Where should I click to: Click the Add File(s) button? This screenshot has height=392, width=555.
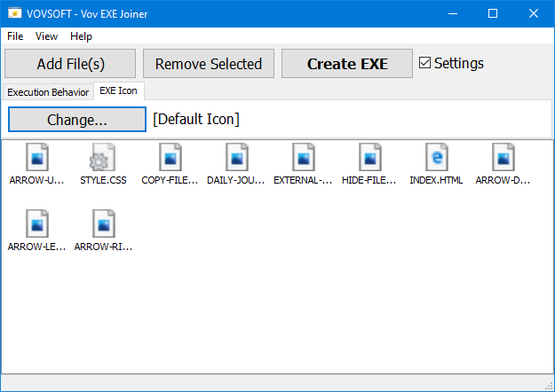70,64
